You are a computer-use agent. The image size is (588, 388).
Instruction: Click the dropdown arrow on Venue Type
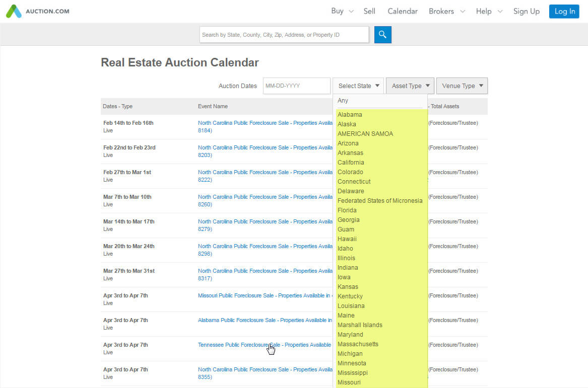click(482, 86)
